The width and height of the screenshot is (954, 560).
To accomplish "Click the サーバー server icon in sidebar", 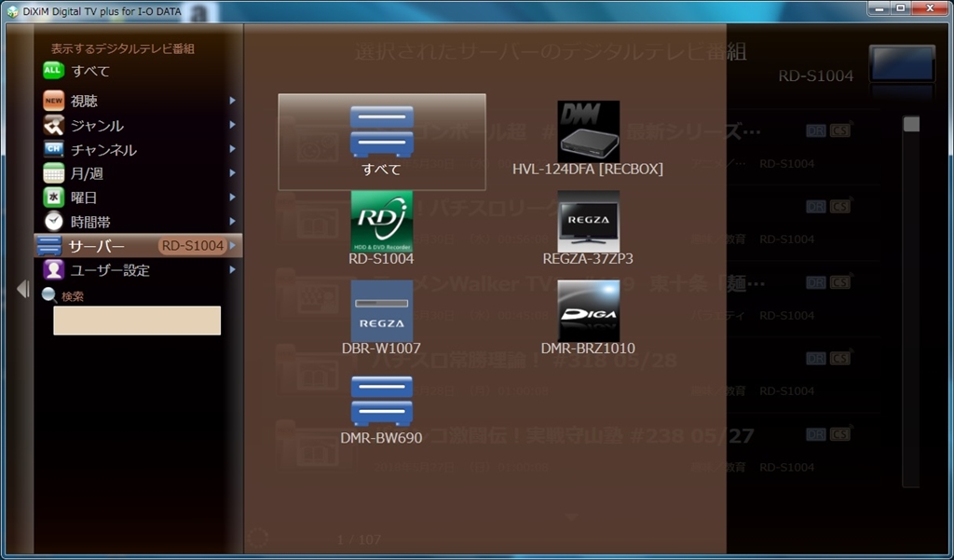I will 48,246.
